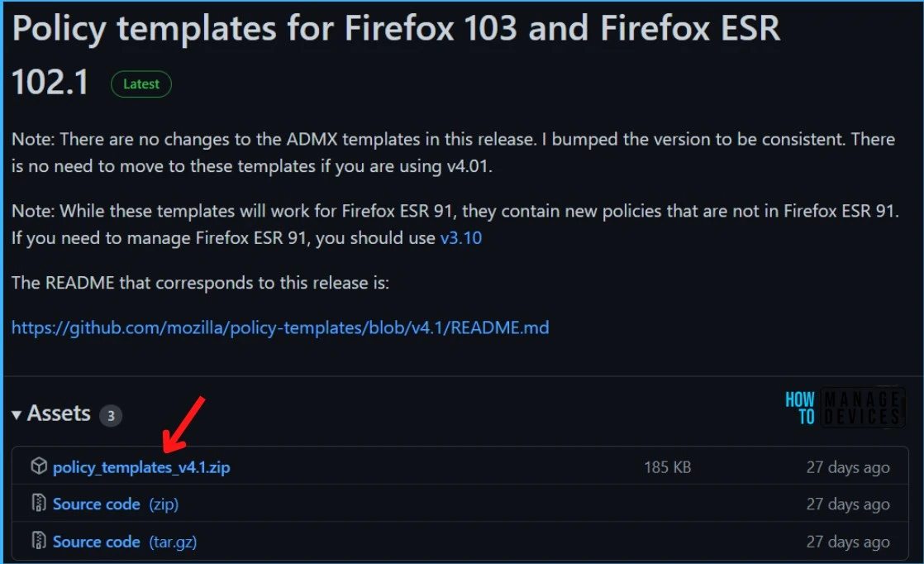Image resolution: width=924 pixels, height=564 pixels.
Task: Click the archive icon beside Source code (tar.gz)
Action: click(x=39, y=540)
